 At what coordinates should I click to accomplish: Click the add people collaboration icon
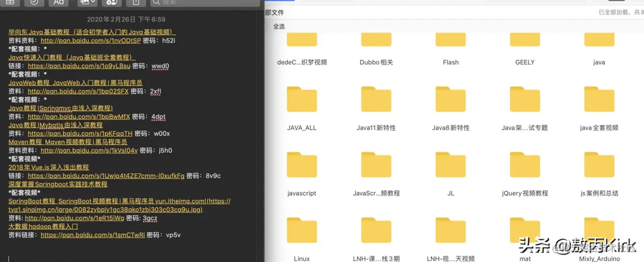112,3
